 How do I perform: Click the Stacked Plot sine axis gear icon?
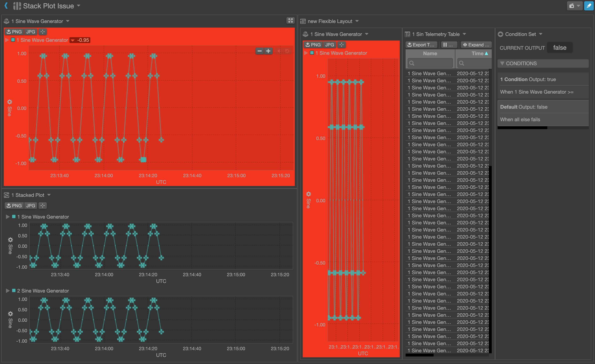point(10,239)
